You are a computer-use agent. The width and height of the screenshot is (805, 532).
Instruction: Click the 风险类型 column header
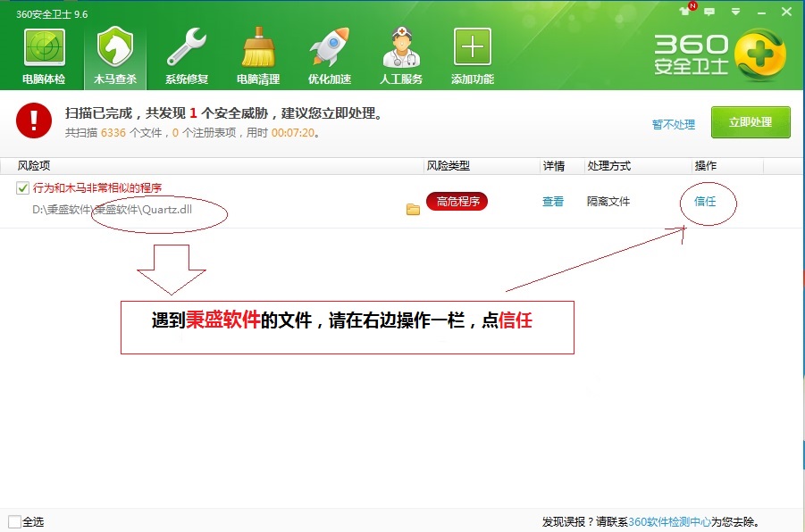click(449, 166)
